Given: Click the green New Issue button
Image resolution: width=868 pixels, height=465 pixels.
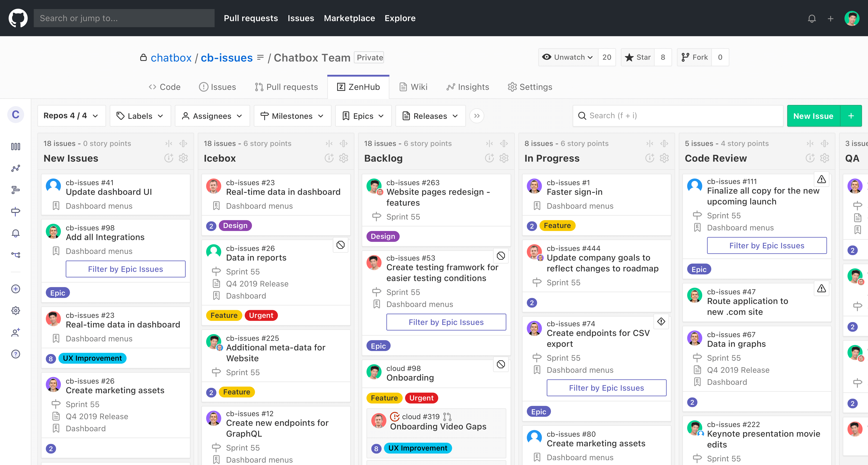Looking at the screenshot, I should (x=813, y=116).
